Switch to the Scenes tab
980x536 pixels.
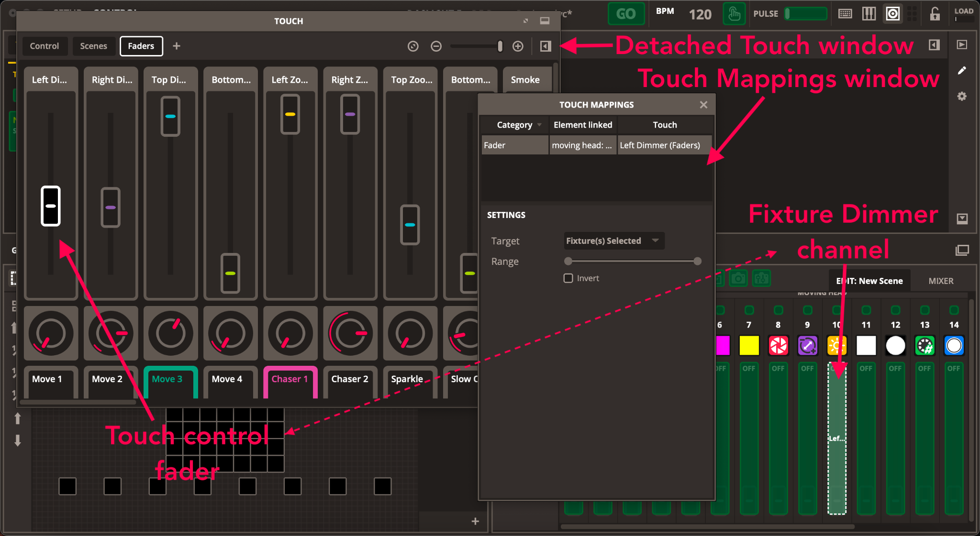93,46
